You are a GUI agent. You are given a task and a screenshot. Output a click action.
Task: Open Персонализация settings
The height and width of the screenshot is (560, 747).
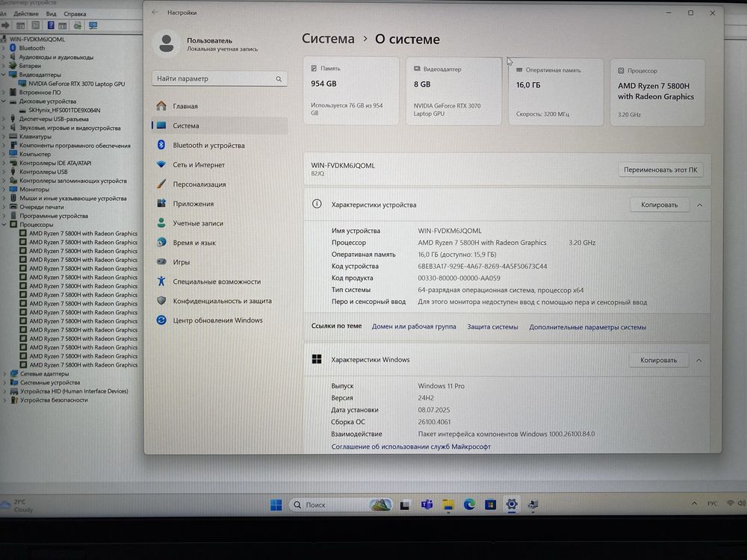[220, 184]
